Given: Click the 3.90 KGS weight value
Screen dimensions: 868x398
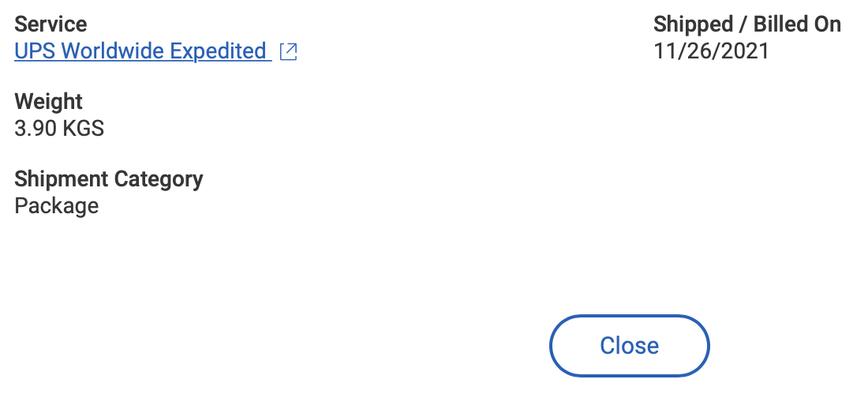Looking at the screenshot, I should 59,128.
